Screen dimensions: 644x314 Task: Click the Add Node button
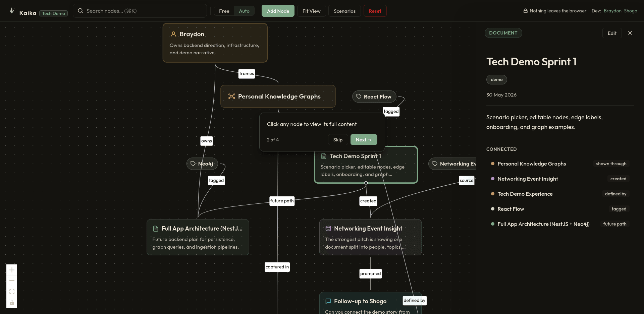coord(278,11)
